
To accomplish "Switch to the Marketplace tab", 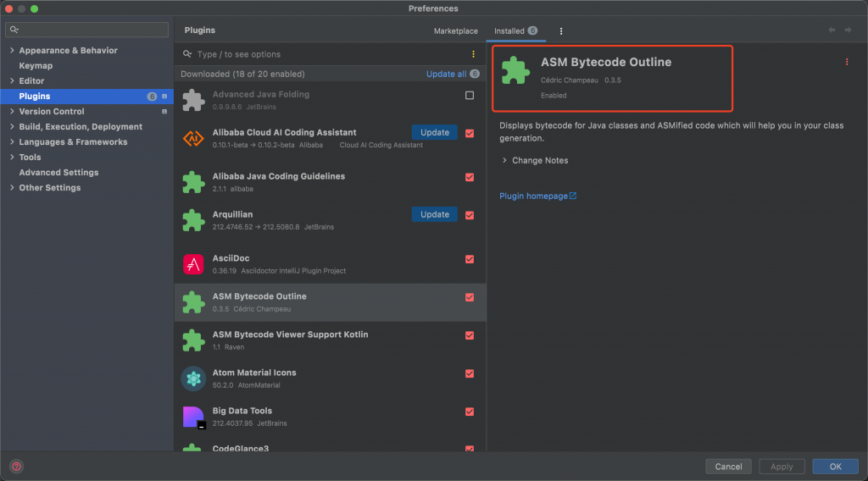I will [x=456, y=31].
